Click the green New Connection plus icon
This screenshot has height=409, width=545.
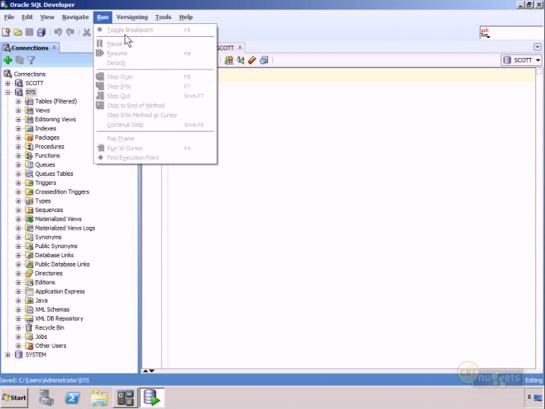pyautogui.click(x=8, y=60)
